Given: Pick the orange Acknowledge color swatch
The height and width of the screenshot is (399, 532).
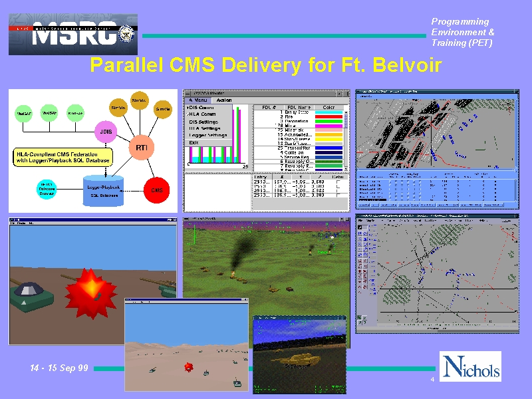Looking at the screenshot, I should [x=329, y=135].
